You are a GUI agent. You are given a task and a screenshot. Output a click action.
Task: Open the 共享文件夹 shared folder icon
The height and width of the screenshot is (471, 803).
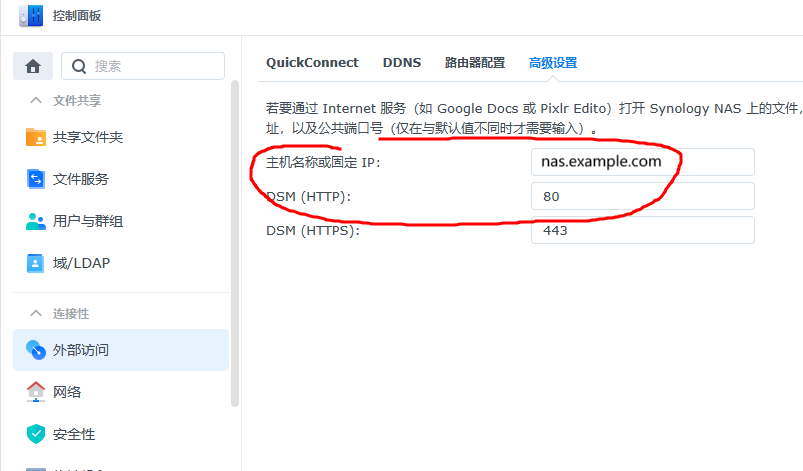point(36,137)
